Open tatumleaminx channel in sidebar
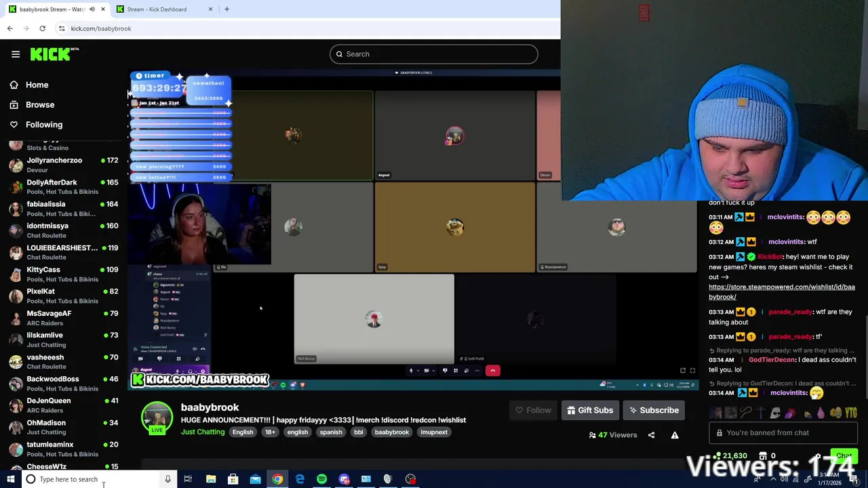 click(62, 449)
